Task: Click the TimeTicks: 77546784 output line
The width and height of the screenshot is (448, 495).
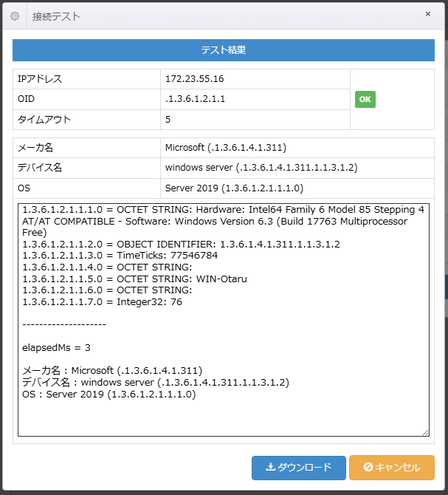Action: pyautogui.click(x=120, y=256)
